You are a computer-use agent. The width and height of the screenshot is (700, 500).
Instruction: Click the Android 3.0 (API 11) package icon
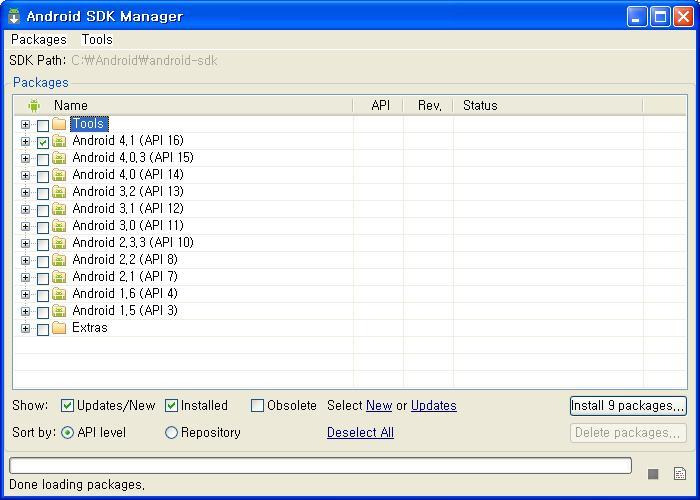pyautogui.click(x=59, y=226)
